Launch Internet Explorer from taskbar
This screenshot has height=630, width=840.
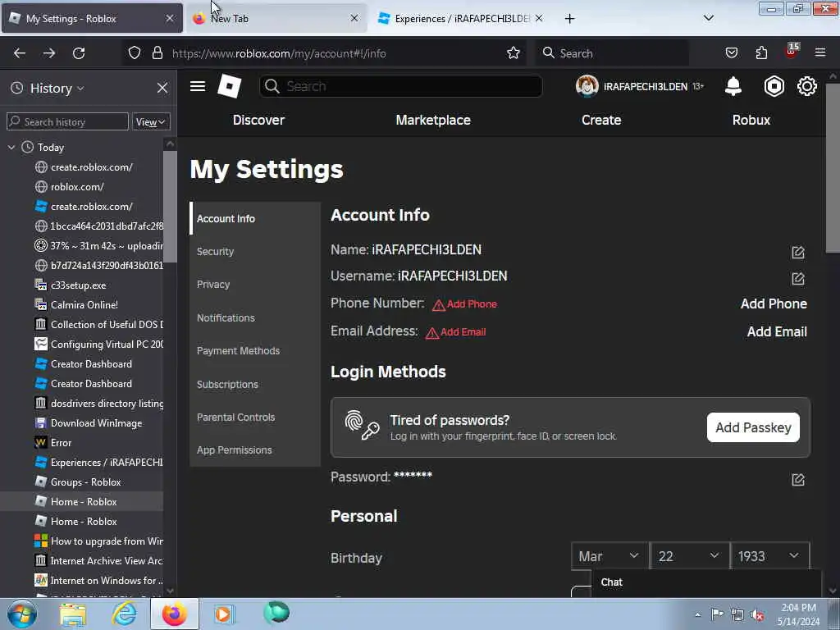pyautogui.click(x=124, y=614)
